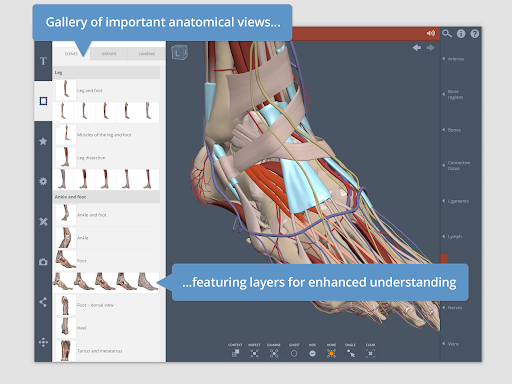Click the 'Leg' section header

coord(106,72)
